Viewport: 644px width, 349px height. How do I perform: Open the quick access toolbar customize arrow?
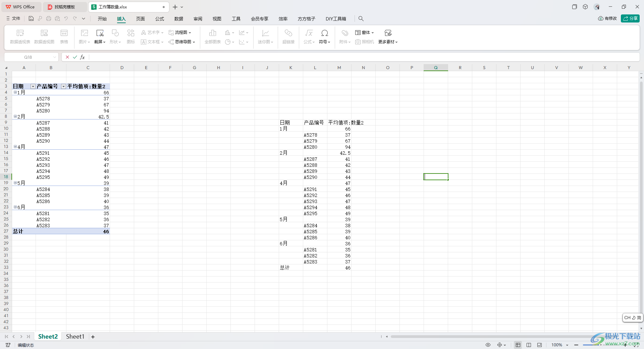84,19
